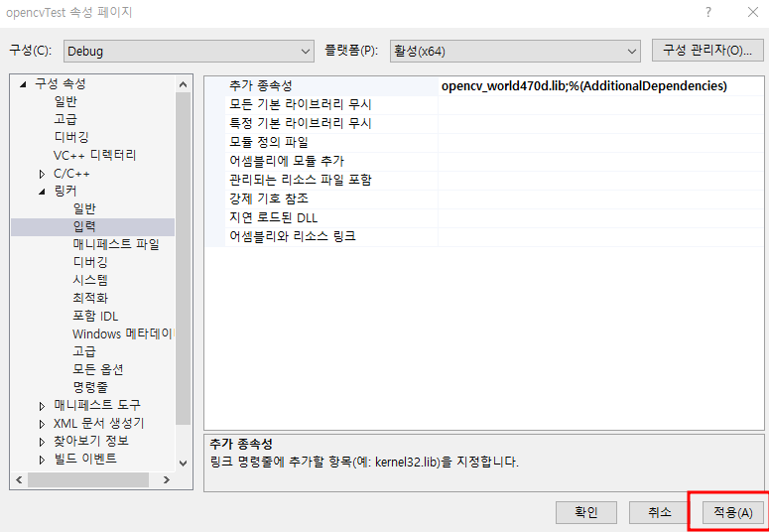
Task: Click the 적용(A) button
Action: (x=732, y=513)
